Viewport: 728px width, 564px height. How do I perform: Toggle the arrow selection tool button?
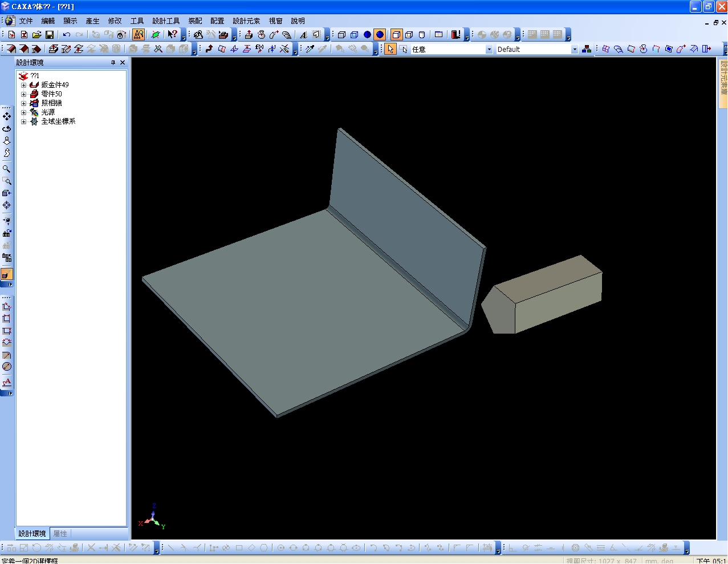point(391,49)
